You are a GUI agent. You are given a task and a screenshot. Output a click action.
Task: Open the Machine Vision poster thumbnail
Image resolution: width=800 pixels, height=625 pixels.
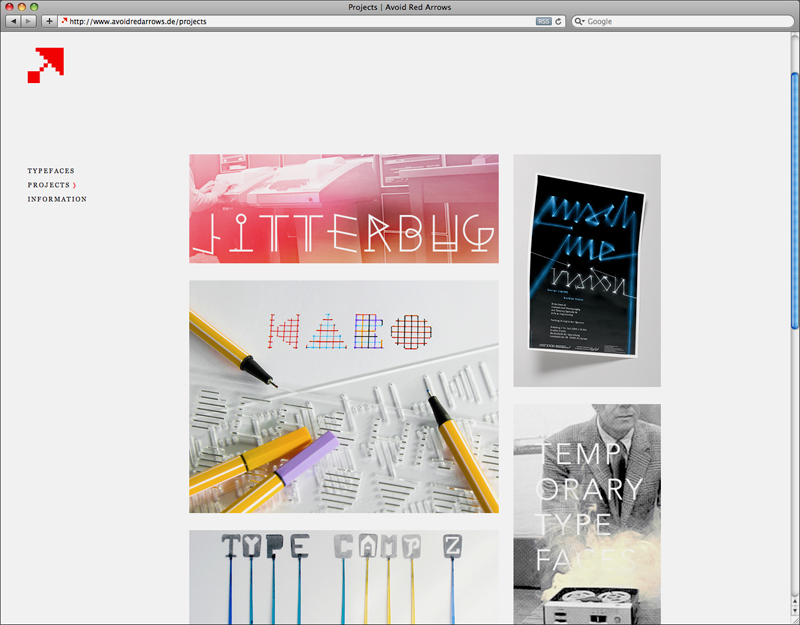tap(587, 270)
